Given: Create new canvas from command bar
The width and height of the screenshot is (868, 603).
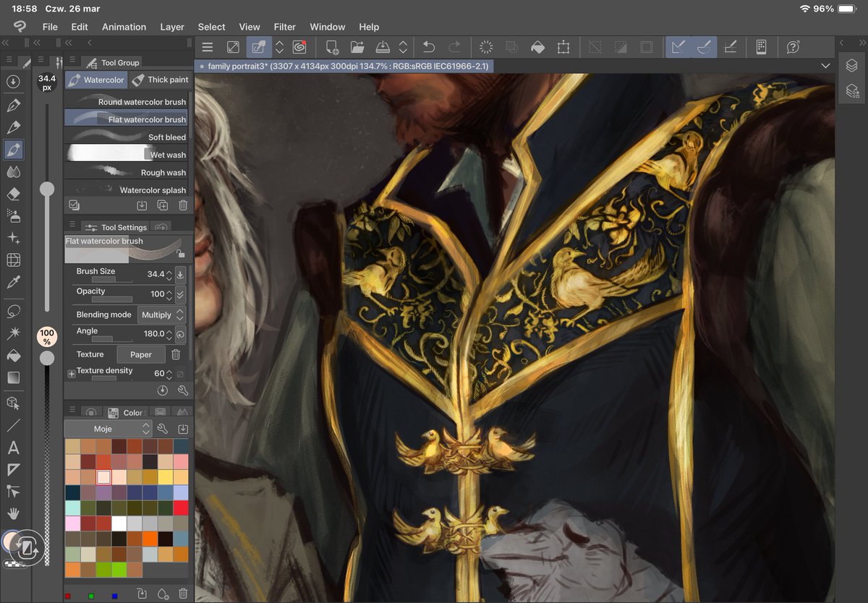Looking at the screenshot, I should click(332, 47).
